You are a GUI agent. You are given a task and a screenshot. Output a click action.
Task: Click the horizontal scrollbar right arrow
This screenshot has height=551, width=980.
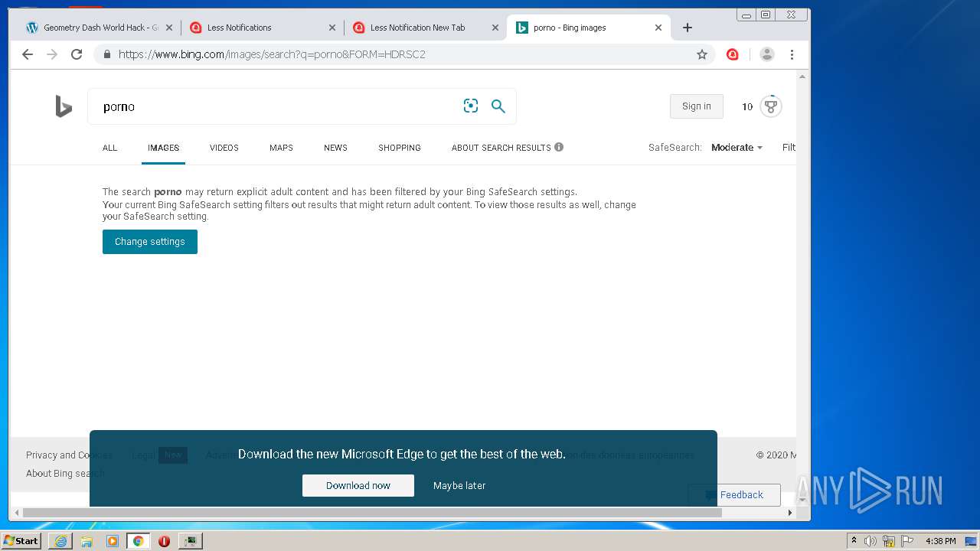pos(790,513)
